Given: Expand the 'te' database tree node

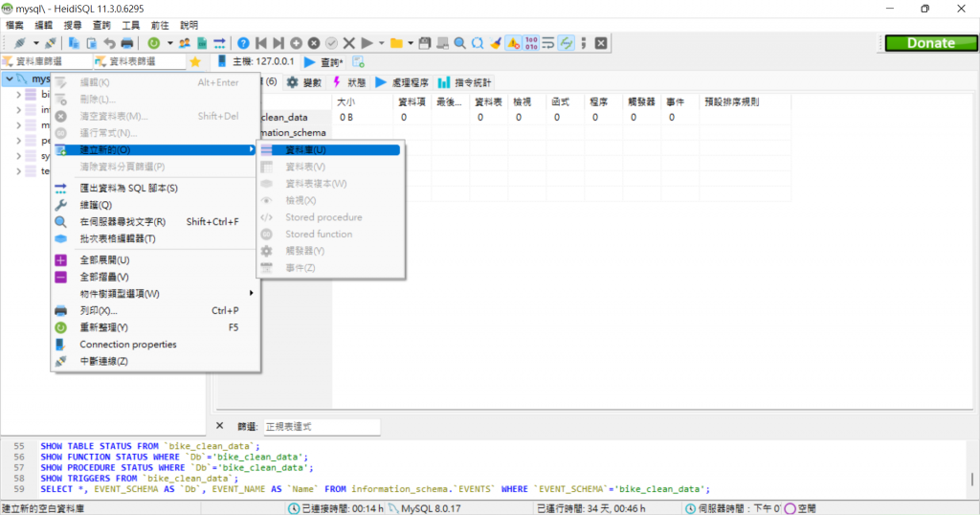Looking at the screenshot, I should pos(19,171).
